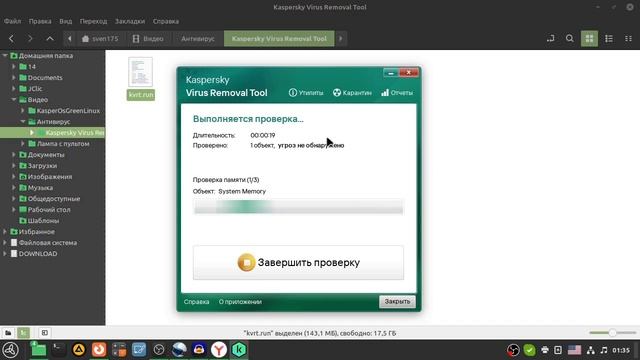Collapse the Видео folder tree node
The width and height of the screenshot is (640, 360).
tap(14, 100)
